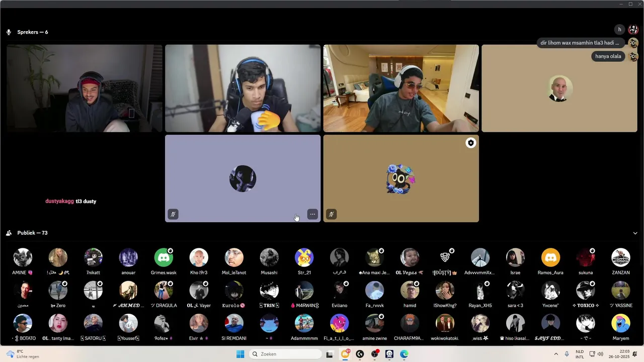Click Maryem's blue character avatar
644x362 pixels.
click(x=621, y=323)
